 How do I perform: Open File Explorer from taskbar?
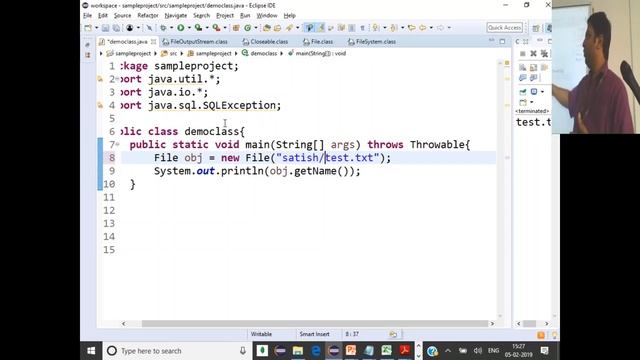pos(298,351)
